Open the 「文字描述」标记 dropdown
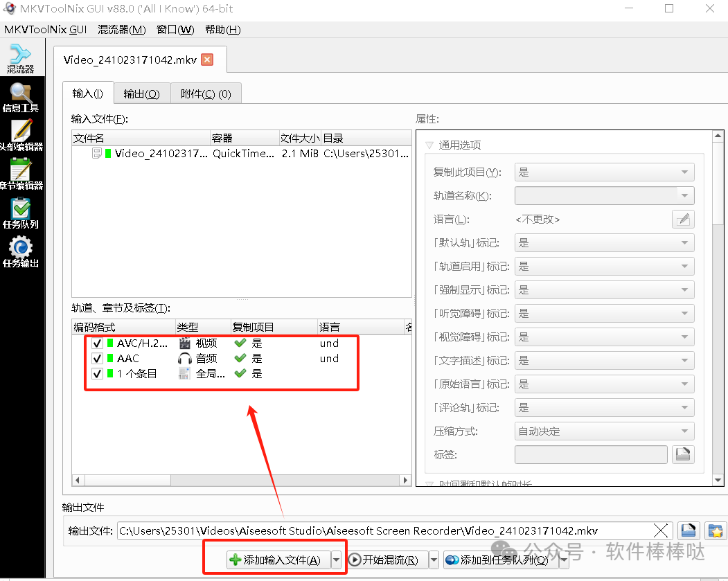The height and width of the screenshot is (581, 728). pyautogui.click(x=604, y=361)
